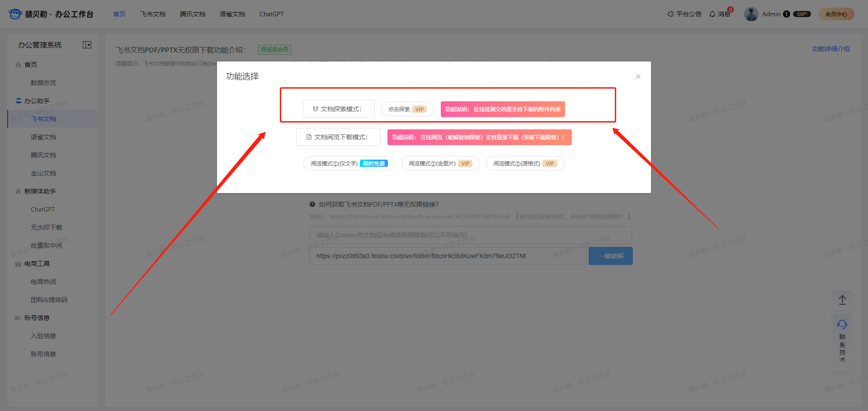Select 阅览模式②(含图片) VIP option
Viewport: 868px width, 411px height.
pos(440,164)
